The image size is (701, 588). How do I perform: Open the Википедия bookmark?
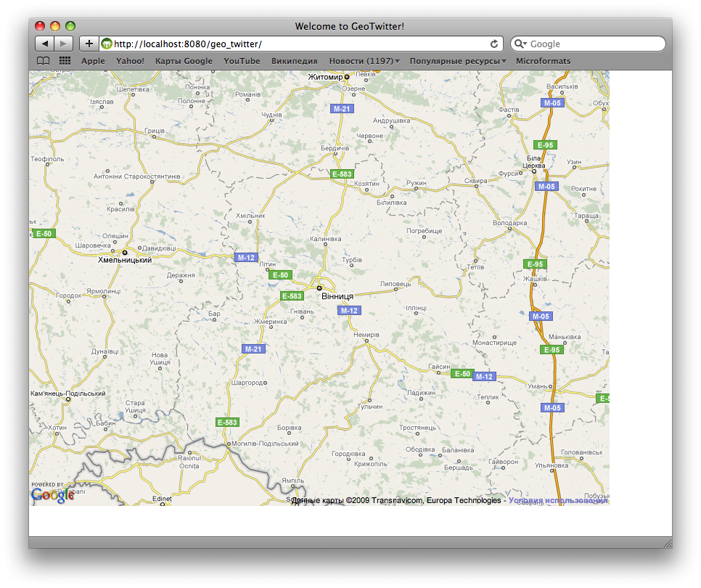point(294,61)
